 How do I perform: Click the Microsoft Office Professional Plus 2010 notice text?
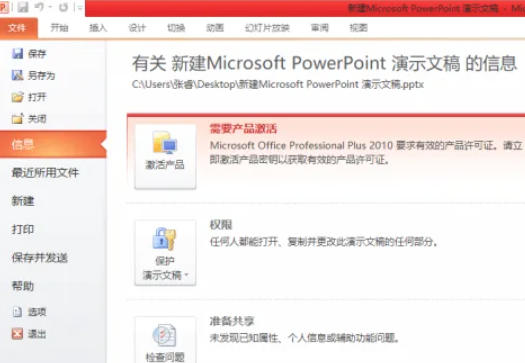pyautogui.click(x=367, y=152)
